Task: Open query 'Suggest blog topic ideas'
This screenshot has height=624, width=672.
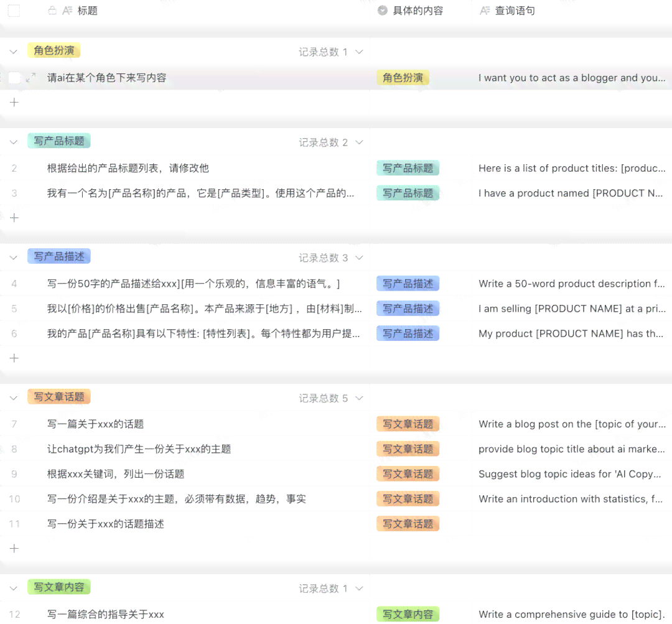Action: click(x=569, y=474)
